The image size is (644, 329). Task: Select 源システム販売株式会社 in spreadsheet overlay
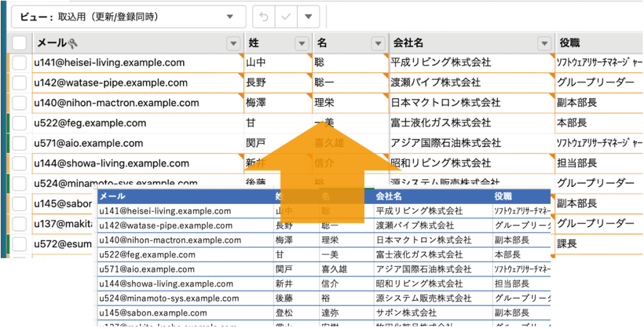point(433,298)
